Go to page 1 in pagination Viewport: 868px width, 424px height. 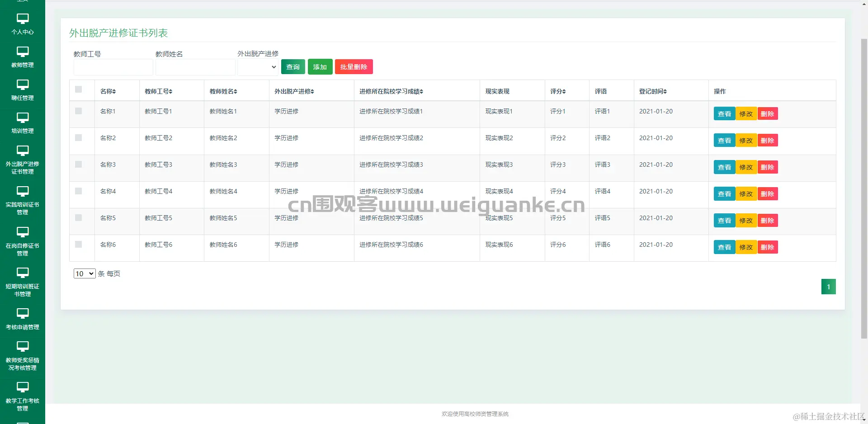tap(828, 287)
